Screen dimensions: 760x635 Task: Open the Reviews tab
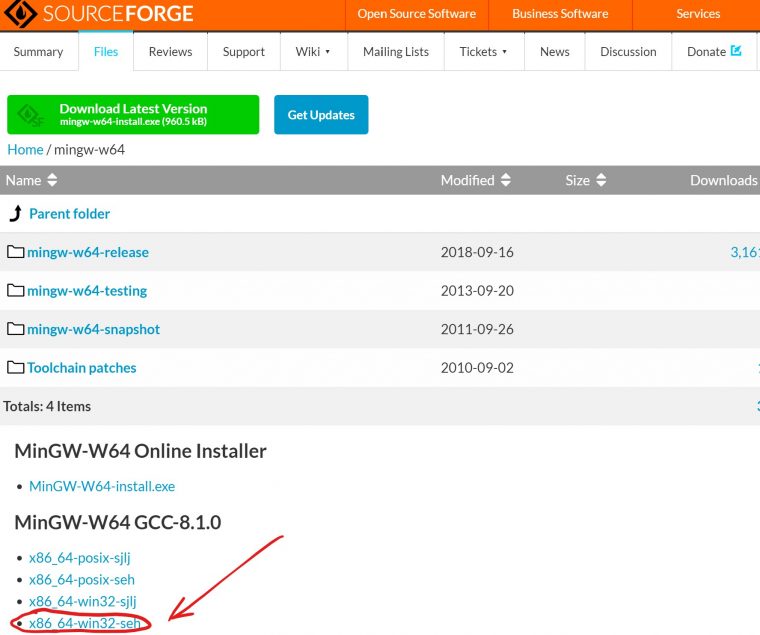[170, 52]
